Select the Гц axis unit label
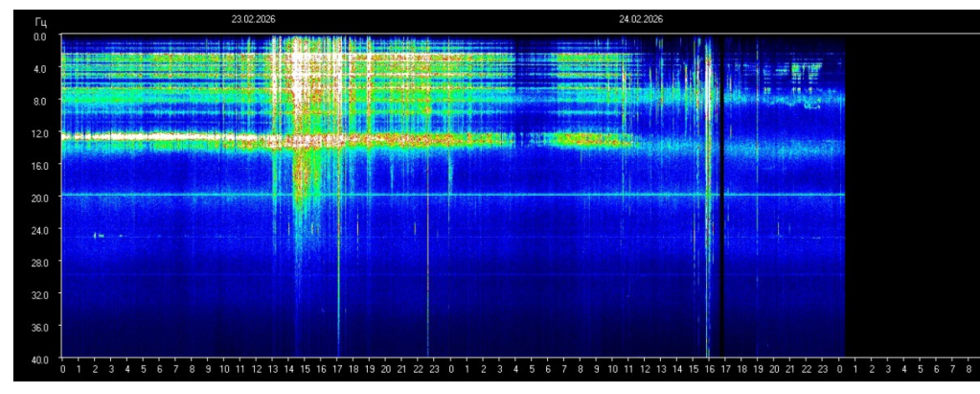The height and width of the screenshot is (394, 980). point(40,22)
